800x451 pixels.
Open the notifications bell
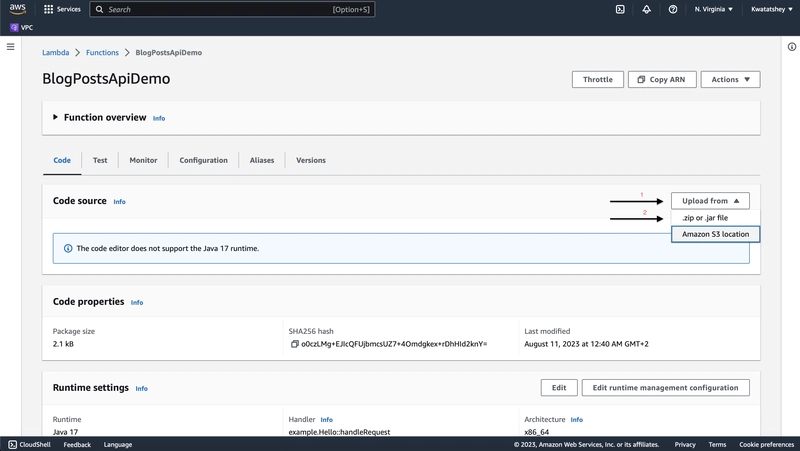(x=646, y=9)
